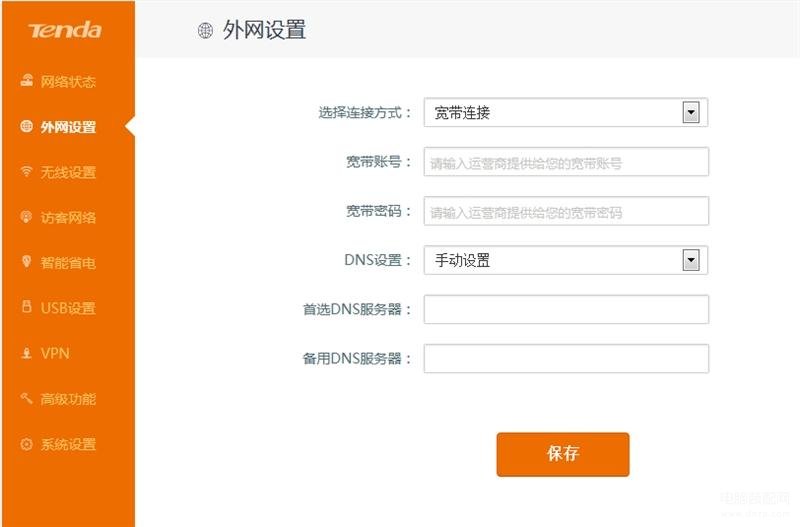Focus the 宽带密码 input field
The image size is (800, 527).
coord(566,211)
